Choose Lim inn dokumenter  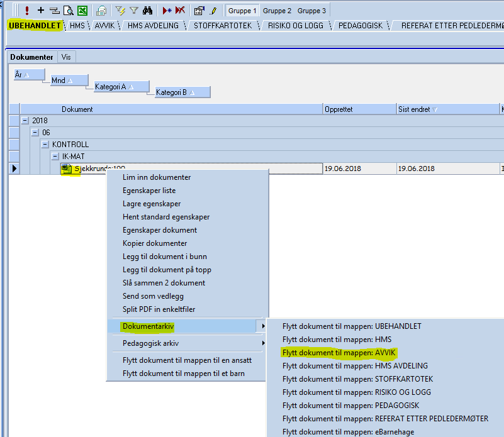click(188, 177)
